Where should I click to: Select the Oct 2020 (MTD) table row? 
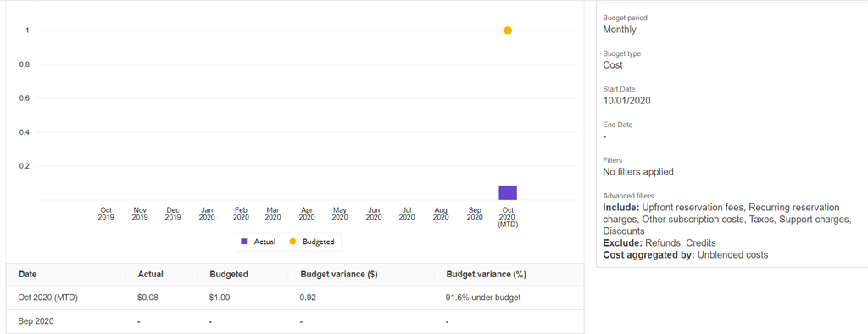(x=295, y=298)
